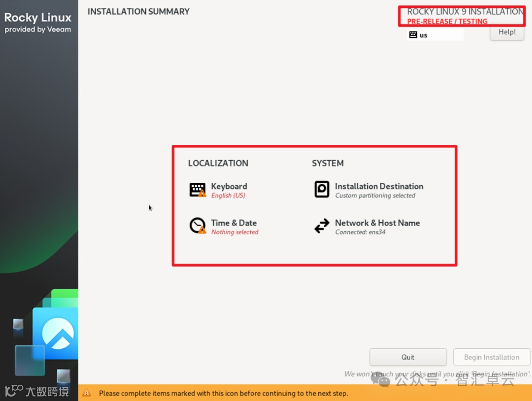Click the LOCALIZATION section heading
Image resolution: width=532 pixels, height=401 pixels.
[x=218, y=163]
